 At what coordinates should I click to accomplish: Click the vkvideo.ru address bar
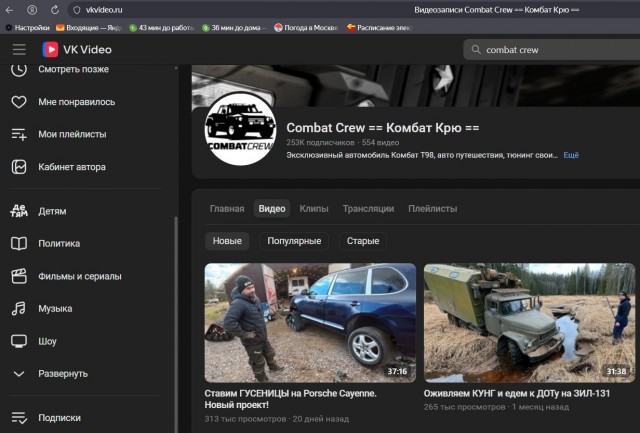point(104,10)
